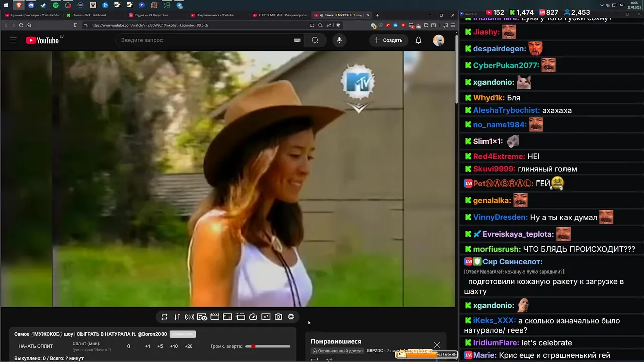The image size is (644, 362).
Task: Click username morfiusrush in chat
Action: 497,249
